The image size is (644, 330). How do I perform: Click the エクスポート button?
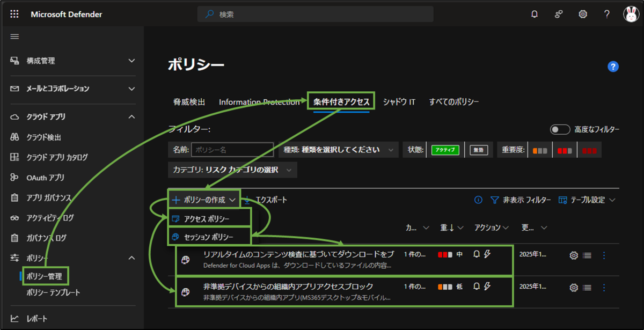coord(266,200)
